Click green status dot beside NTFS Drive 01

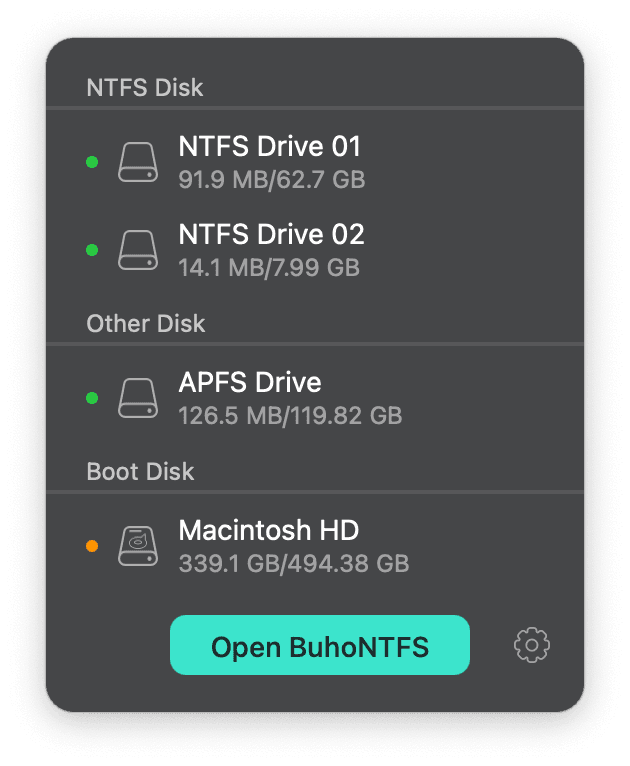click(x=92, y=162)
